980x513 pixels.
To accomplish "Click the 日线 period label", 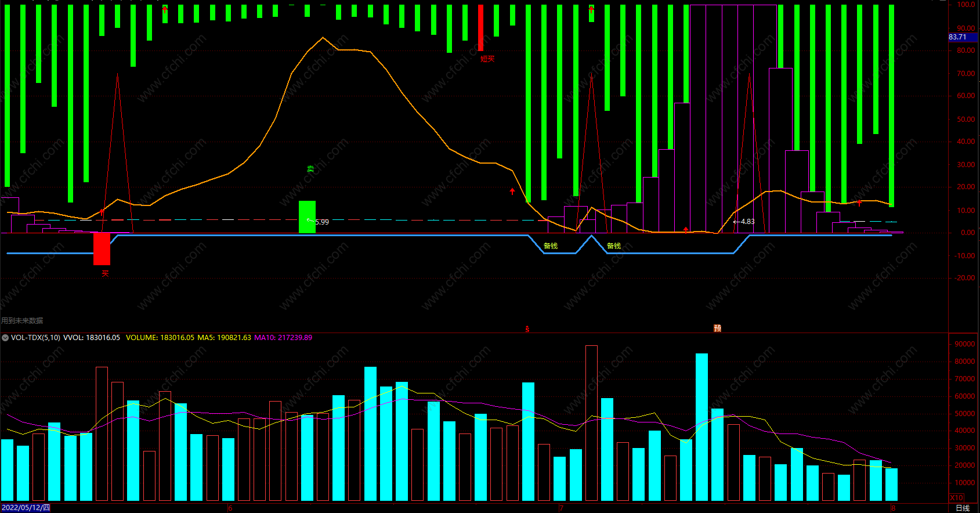I will (963, 508).
